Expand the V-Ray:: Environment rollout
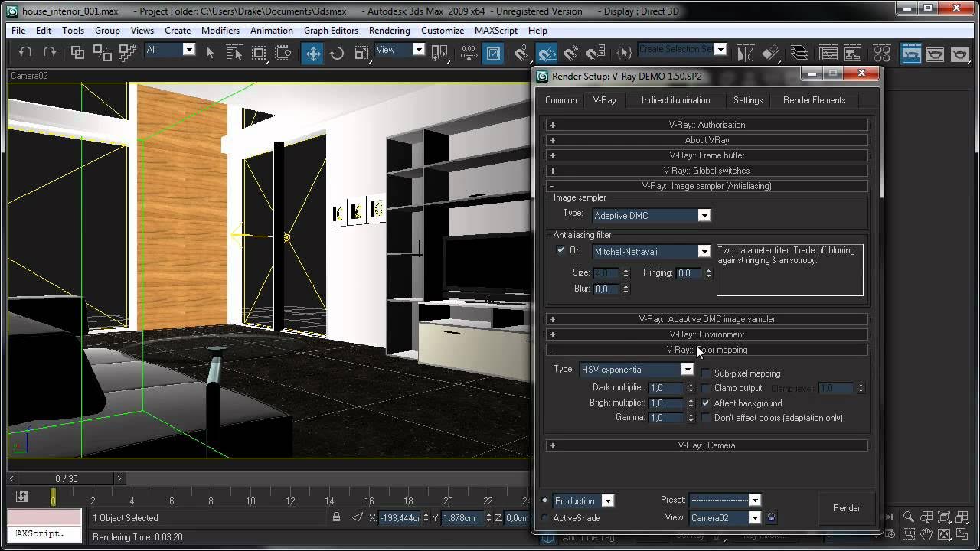Image resolution: width=980 pixels, height=551 pixels. (707, 334)
